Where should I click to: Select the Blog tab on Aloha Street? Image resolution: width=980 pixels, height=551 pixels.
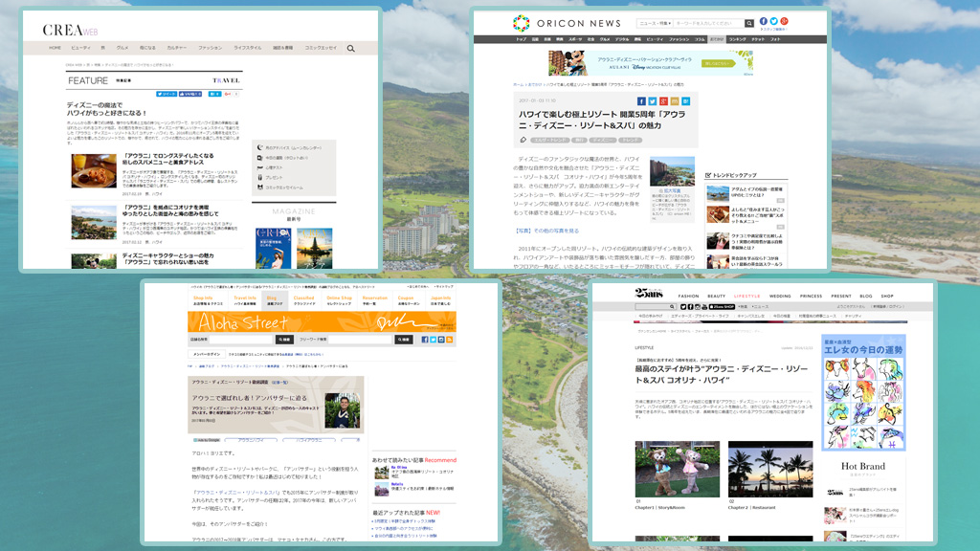pos(275,300)
